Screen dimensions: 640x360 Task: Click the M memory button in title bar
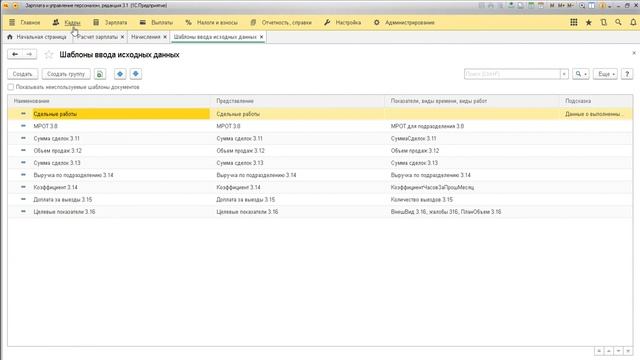pos(552,6)
